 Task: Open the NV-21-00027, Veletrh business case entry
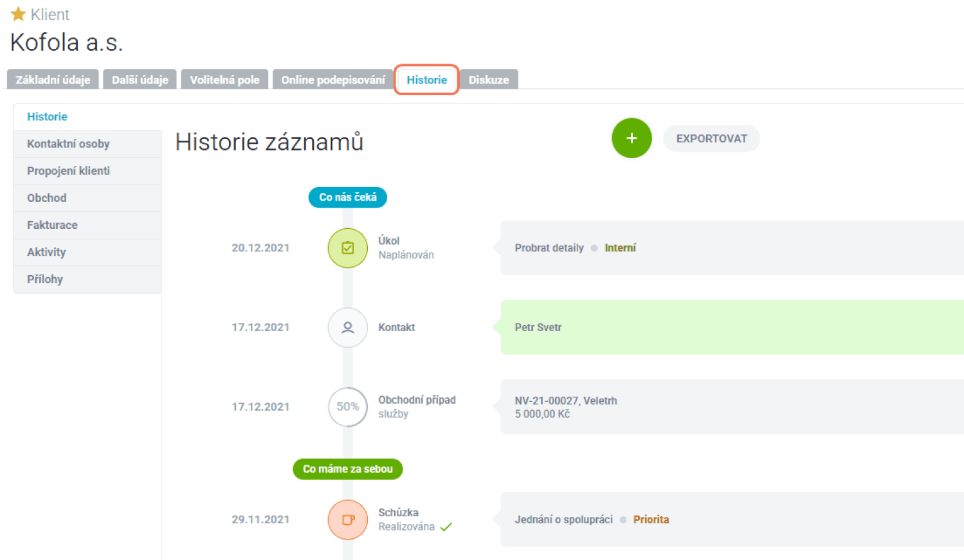(565, 401)
